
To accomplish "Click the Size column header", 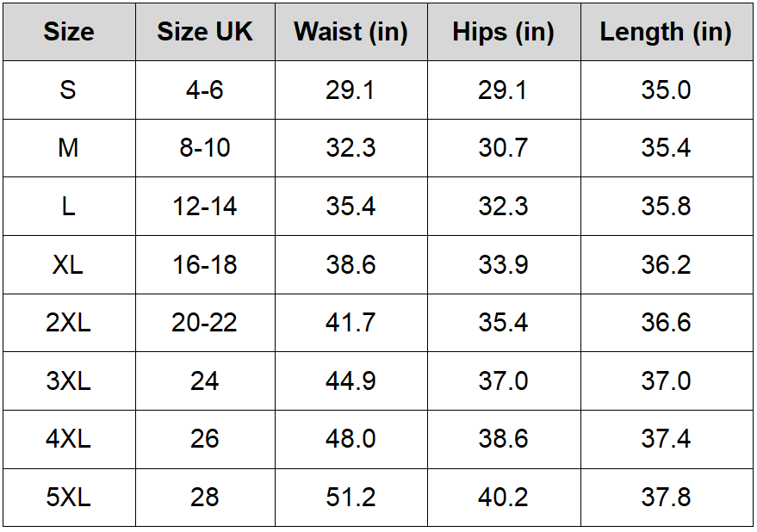I will click(x=69, y=32).
